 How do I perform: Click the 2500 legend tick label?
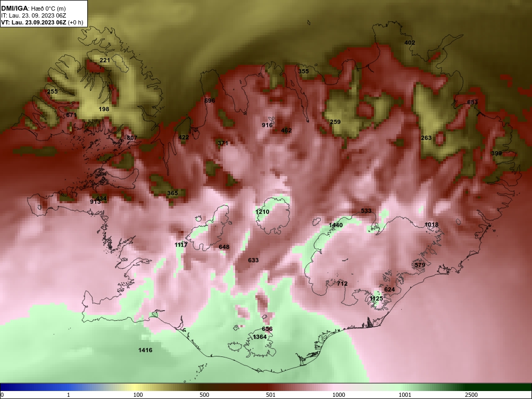(x=471, y=395)
